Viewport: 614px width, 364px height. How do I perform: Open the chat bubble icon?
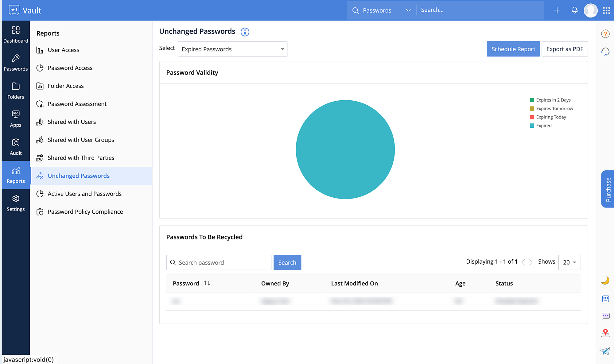tap(605, 316)
